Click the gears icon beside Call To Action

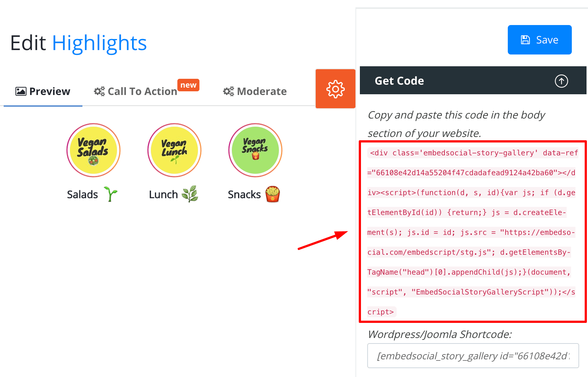pos(99,91)
